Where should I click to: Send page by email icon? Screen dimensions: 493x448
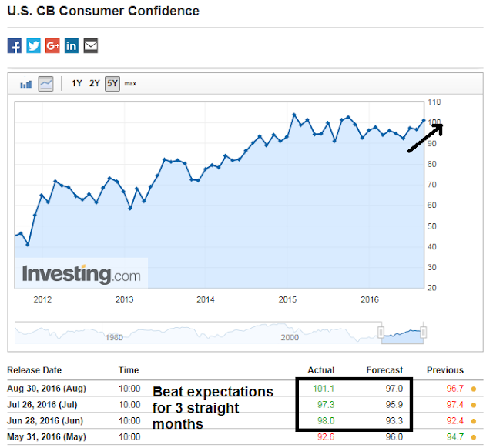[91, 46]
